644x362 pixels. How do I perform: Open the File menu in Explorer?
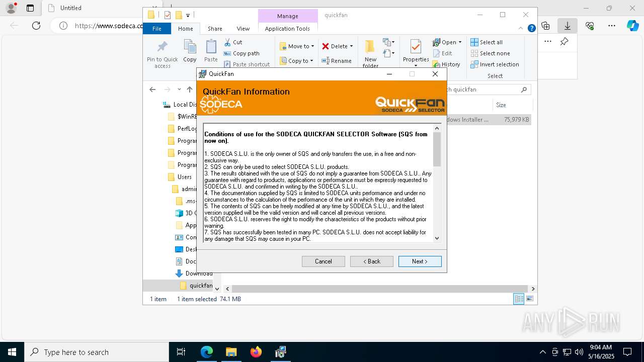pos(157,29)
